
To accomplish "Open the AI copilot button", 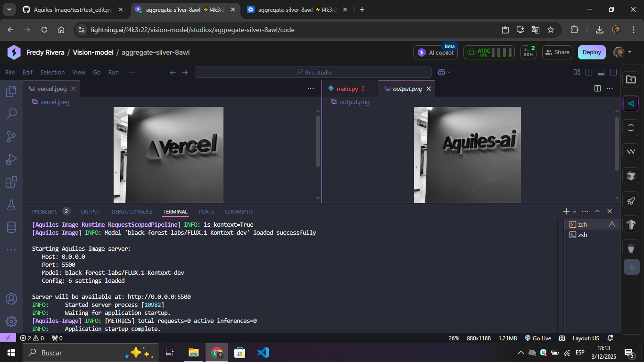I will pyautogui.click(x=436, y=52).
